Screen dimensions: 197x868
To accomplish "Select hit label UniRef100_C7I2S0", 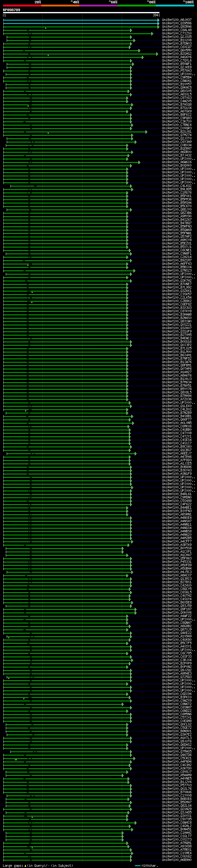I will click(x=177, y=34).
